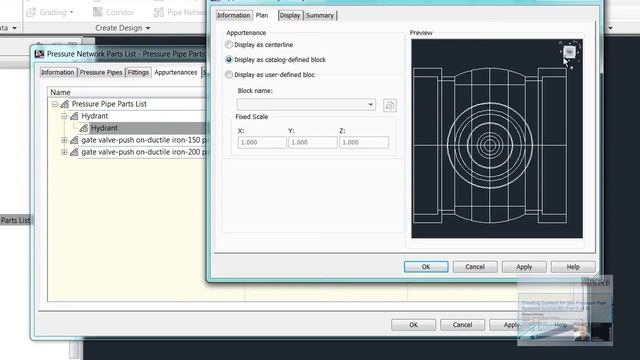Image resolution: width=640 pixels, height=360 pixels.
Task: Click Apply in the style dialog
Action: [524, 267]
